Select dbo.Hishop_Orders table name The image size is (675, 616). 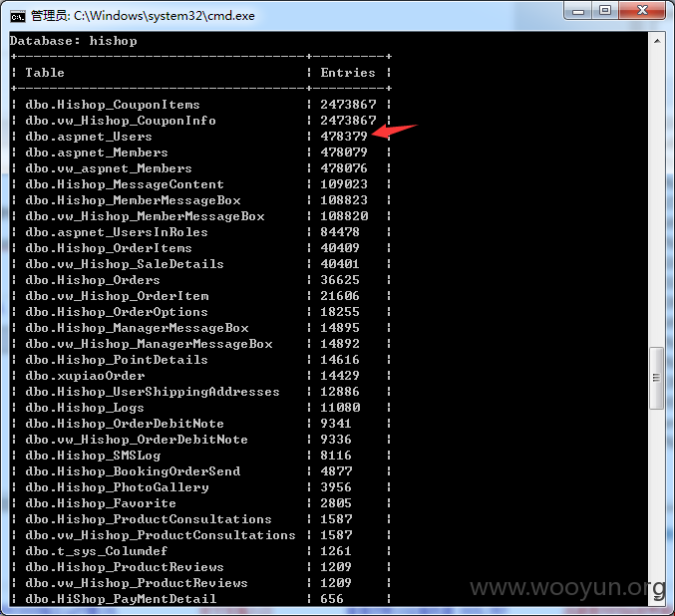click(93, 280)
